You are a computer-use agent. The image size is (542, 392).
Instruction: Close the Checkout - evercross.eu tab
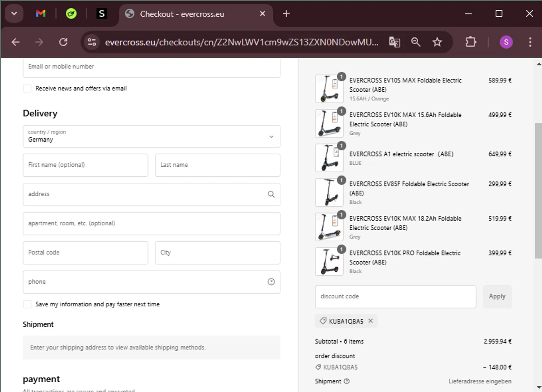point(263,14)
